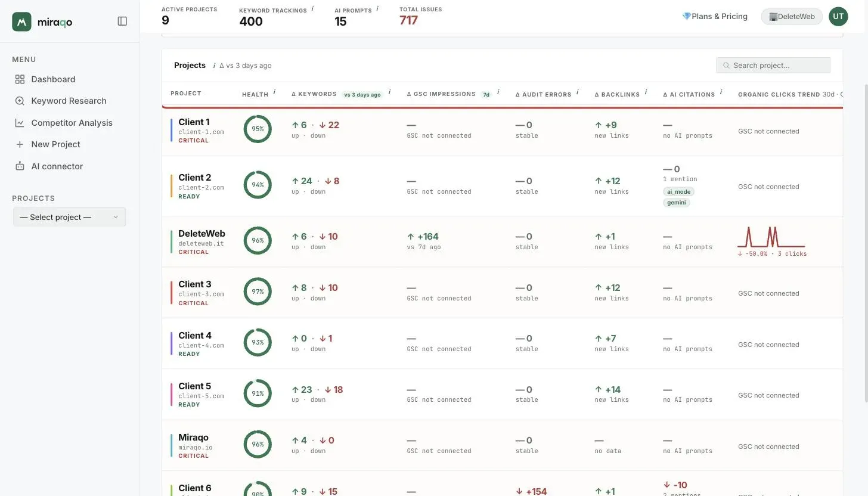Click the GSC Impressions info icon
The image size is (868, 496).
click(498, 92)
